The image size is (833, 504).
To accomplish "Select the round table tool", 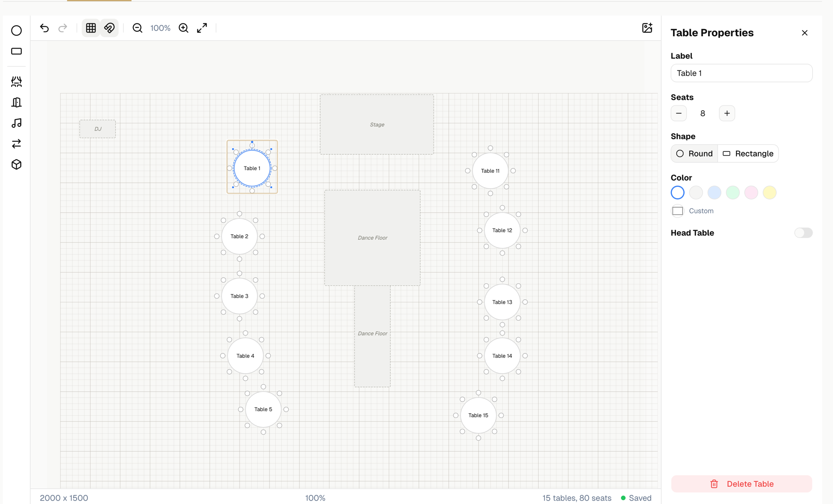I will (x=17, y=31).
